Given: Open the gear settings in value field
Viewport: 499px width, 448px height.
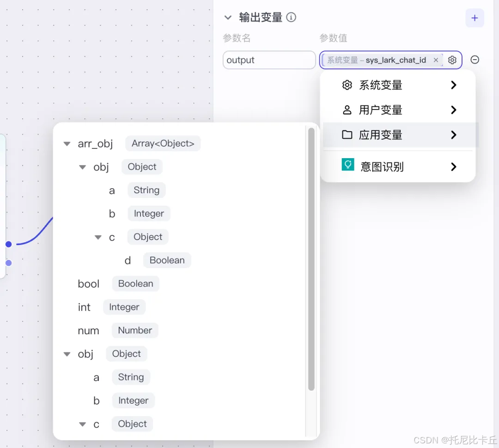Looking at the screenshot, I should (452, 60).
